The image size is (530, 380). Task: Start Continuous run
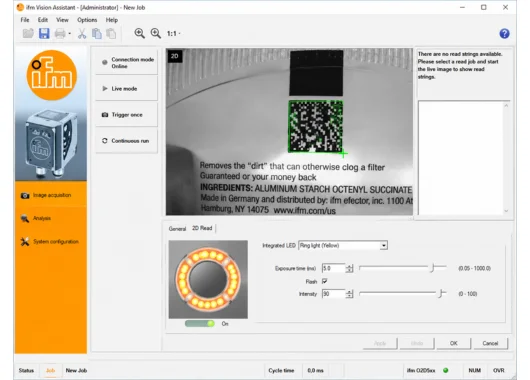tap(126, 141)
